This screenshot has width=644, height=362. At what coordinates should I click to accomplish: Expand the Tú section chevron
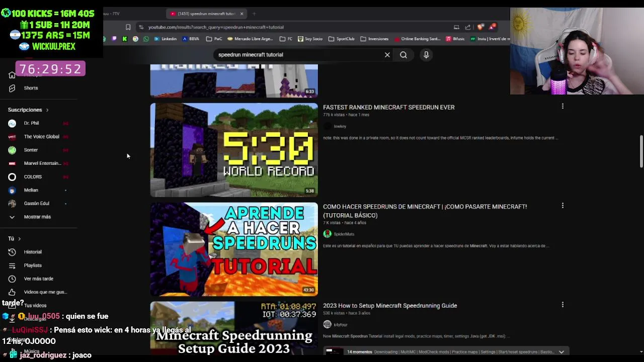pos(19,239)
